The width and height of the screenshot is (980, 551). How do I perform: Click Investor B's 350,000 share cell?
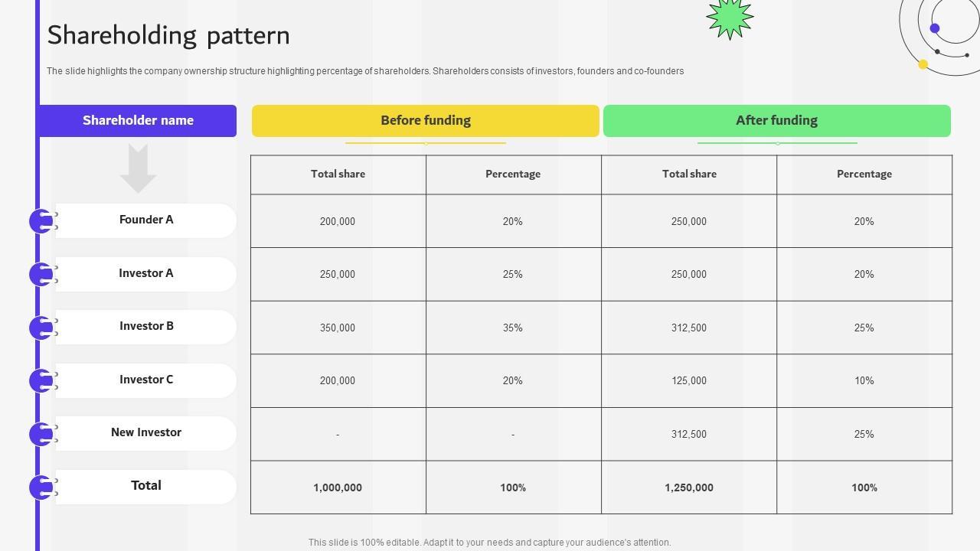point(338,328)
